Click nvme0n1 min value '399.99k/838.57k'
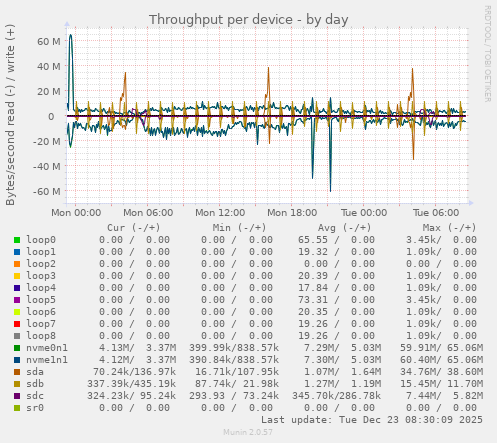Viewport: 497px width, 443px height. click(234, 348)
